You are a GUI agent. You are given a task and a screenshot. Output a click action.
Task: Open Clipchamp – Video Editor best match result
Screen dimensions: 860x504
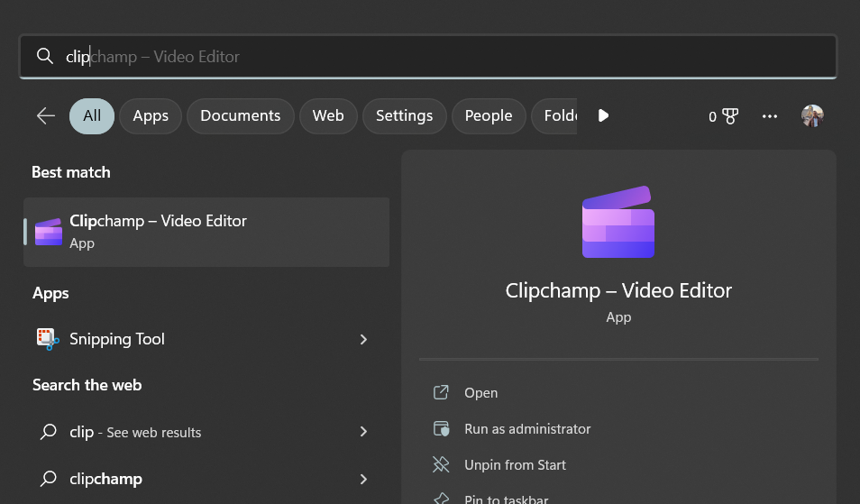pos(206,232)
